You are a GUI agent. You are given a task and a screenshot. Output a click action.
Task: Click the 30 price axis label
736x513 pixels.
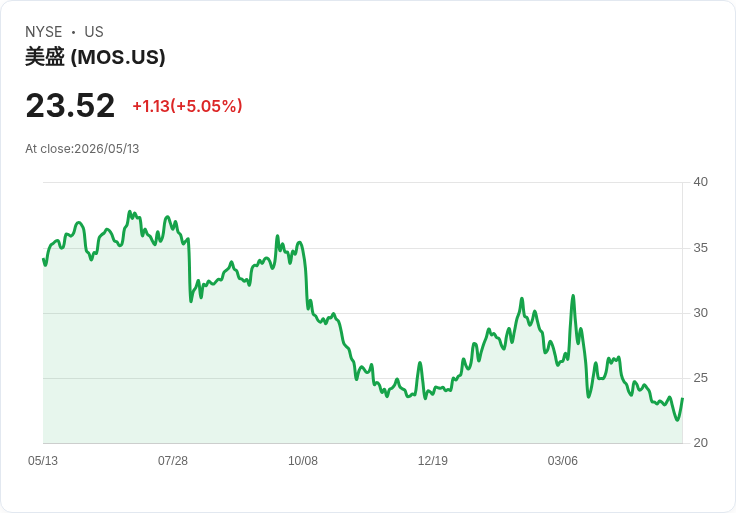click(701, 313)
